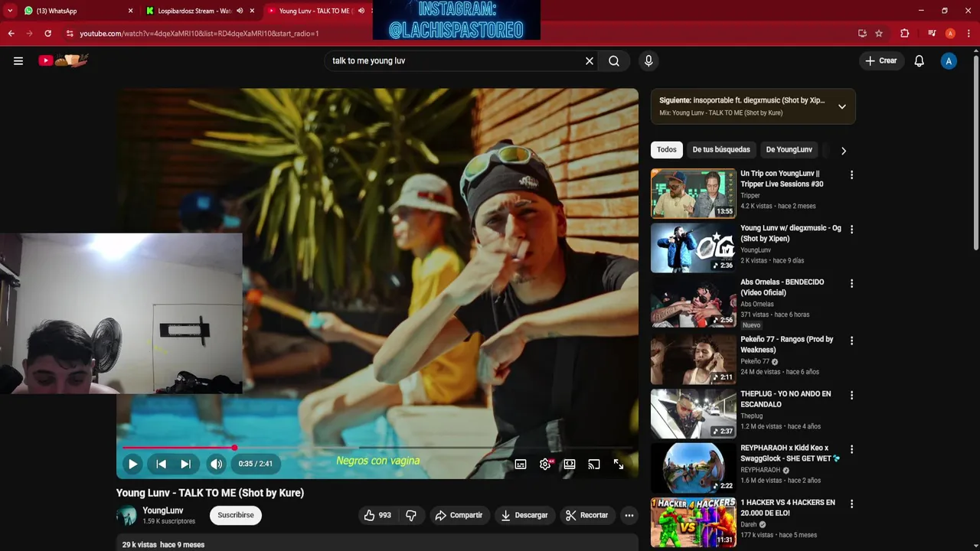Screen dimensions: 980x551
Task: Open options for REYPHARAOH SHE GET WET
Action: pos(851,450)
